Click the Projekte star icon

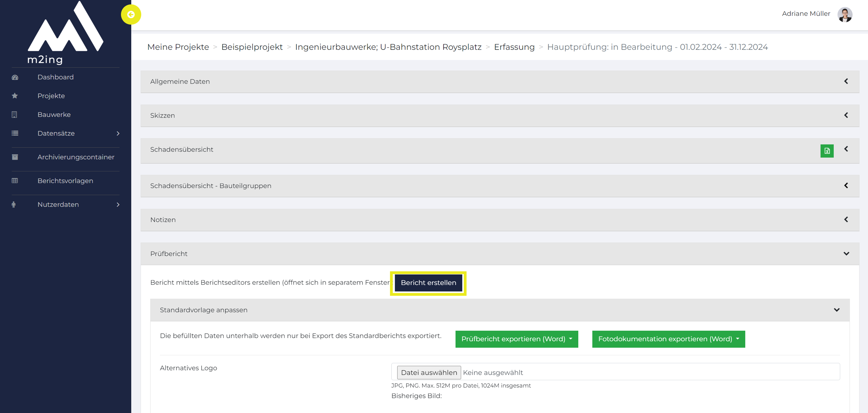pyautogui.click(x=15, y=96)
